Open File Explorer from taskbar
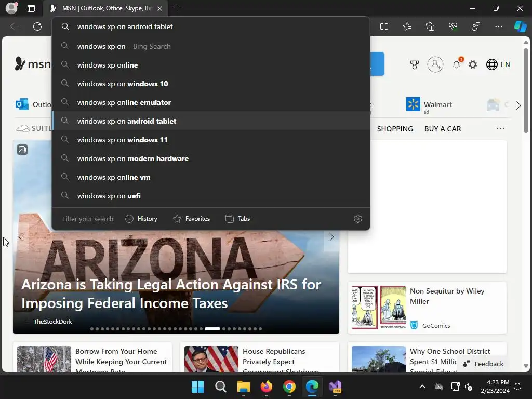Viewport: 532px width, 399px height. click(x=243, y=387)
